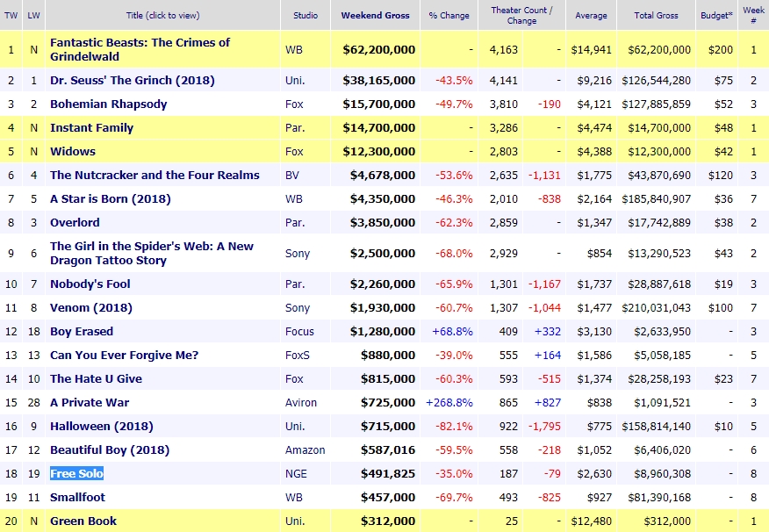
Task: Open A Private War title link
Action: (90, 403)
